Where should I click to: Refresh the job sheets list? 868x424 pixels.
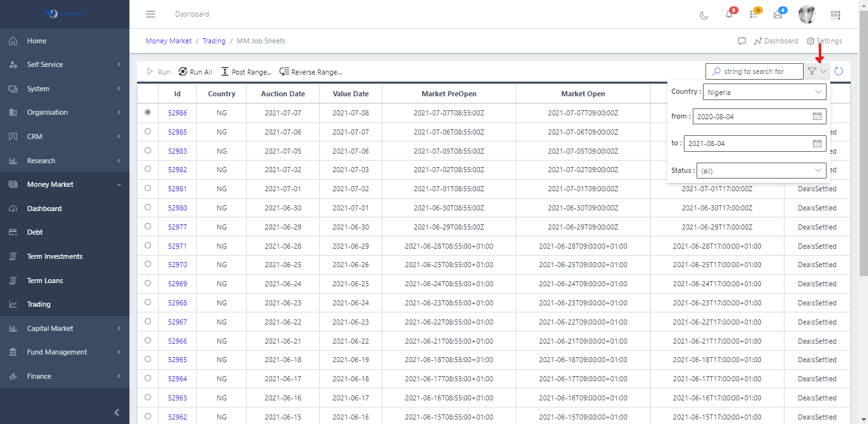(839, 71)
